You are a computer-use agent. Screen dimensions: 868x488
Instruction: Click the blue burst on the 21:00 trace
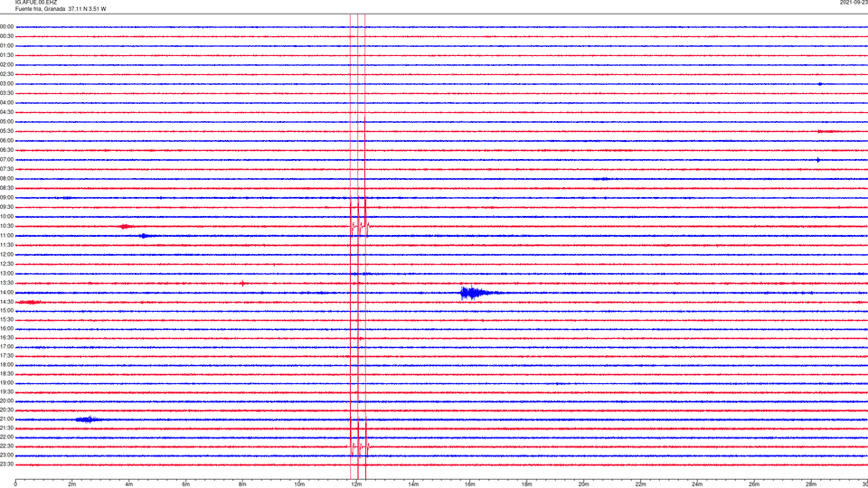[89, 419]
